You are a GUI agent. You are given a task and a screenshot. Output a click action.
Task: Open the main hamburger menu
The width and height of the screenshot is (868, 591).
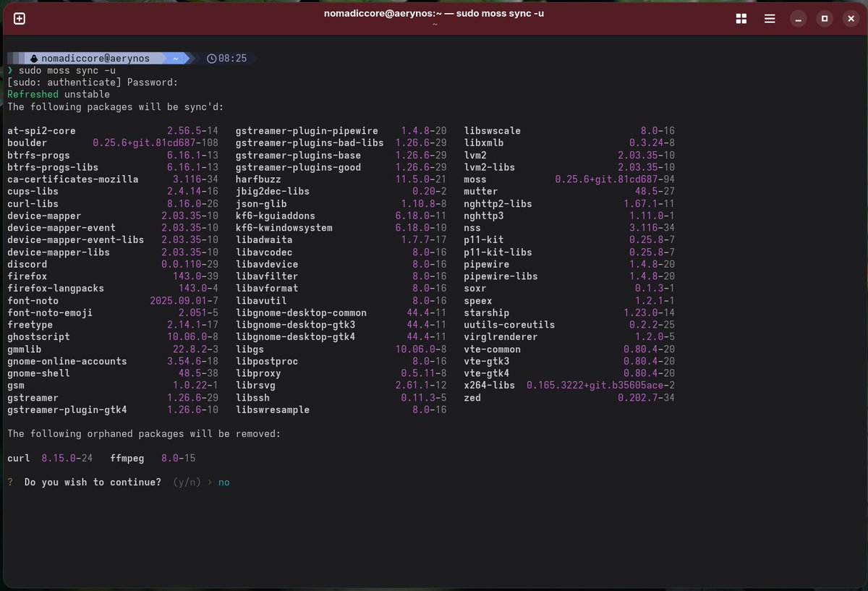(x=770, y=19)
